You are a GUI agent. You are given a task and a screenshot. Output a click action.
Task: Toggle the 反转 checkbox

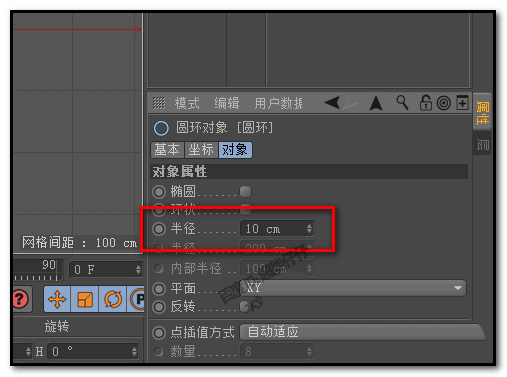245,307
